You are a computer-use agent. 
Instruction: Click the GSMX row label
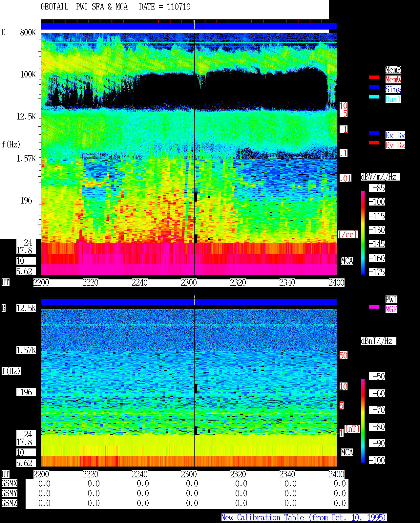tap(9, 484)
